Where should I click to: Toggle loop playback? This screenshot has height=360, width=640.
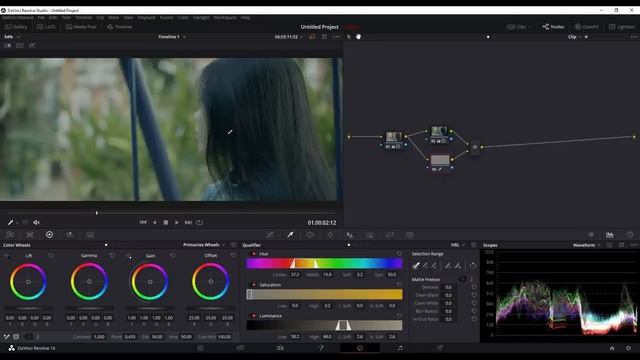pyautogui.click(x=200, y=222)
